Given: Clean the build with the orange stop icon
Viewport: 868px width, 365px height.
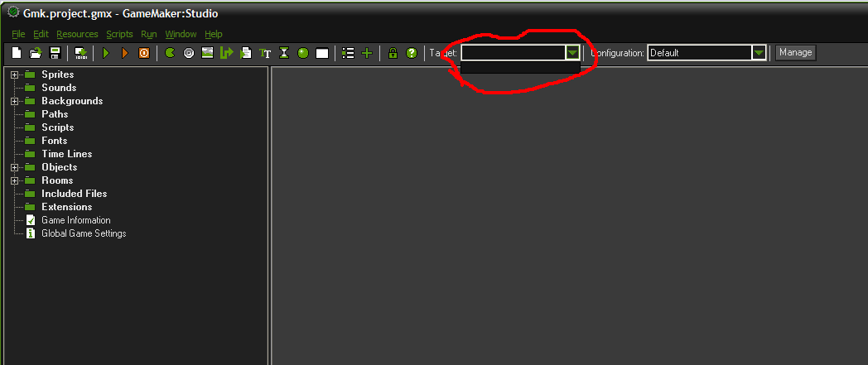Looking at the screenshot, I should point(144,53).
